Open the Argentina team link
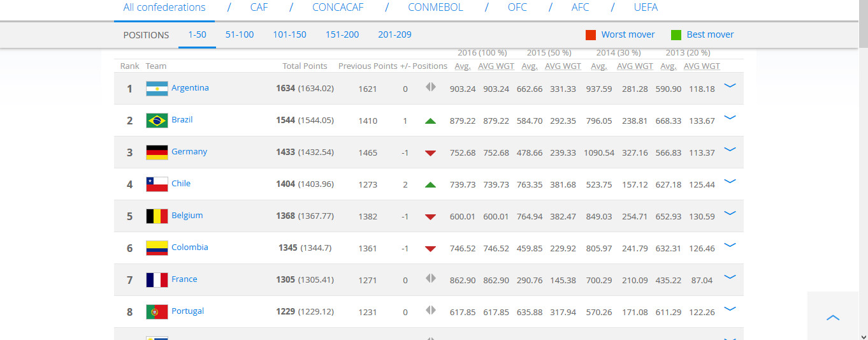The image size is (868, 340). (190, 88)
